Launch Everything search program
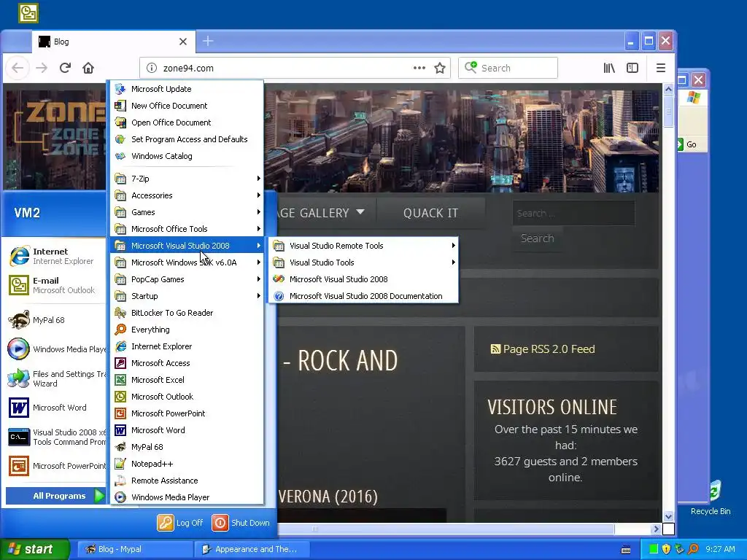Viewport: 747px width, 560px height. click(x=187, y=330)
